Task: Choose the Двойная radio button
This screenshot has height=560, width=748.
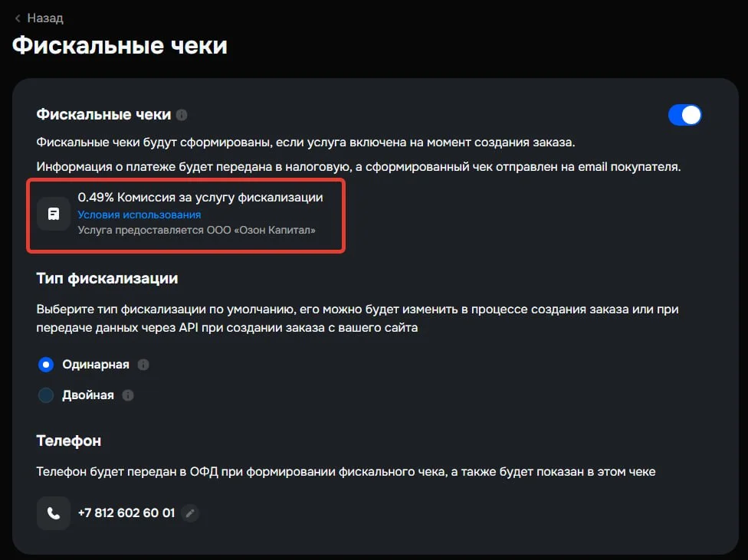Action: [x=46, y=395]
